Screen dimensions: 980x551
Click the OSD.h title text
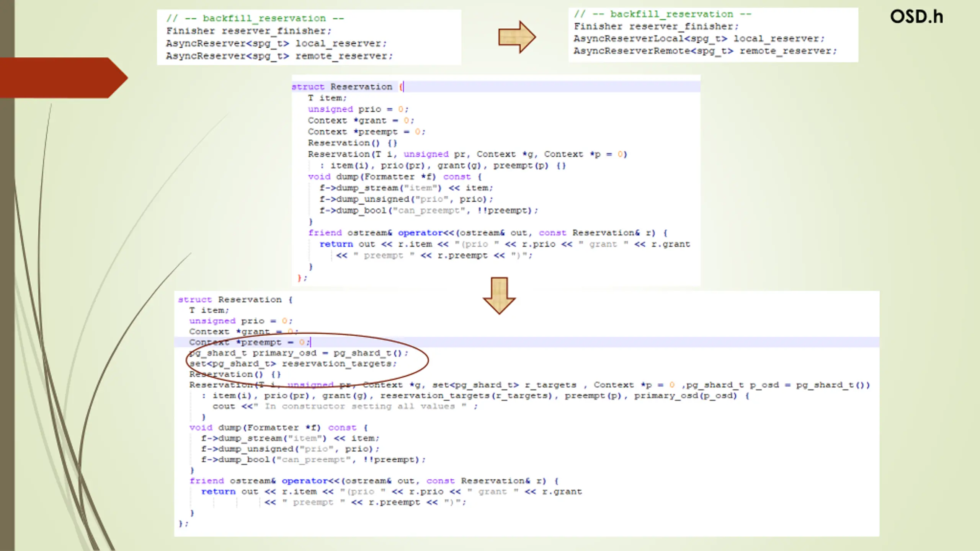point(916,17)
